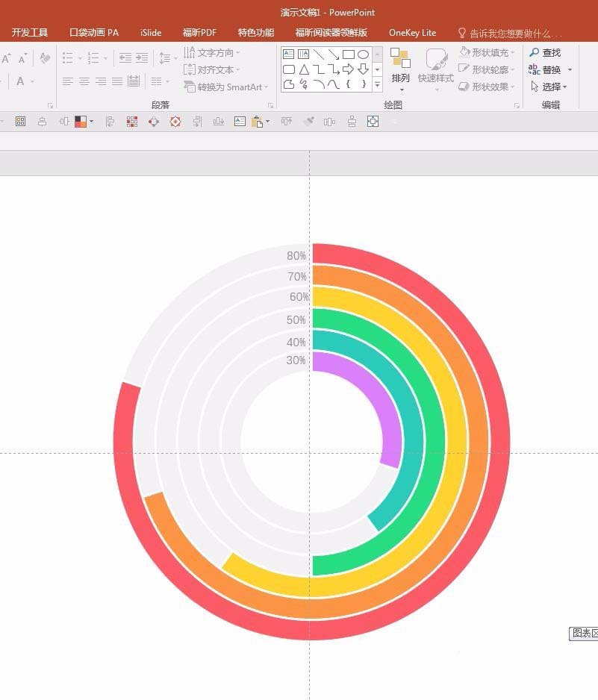The width and height of the screenshot is (598, 700).
Task: Click 转换为 SmartArt button
Action: [225, 87]
